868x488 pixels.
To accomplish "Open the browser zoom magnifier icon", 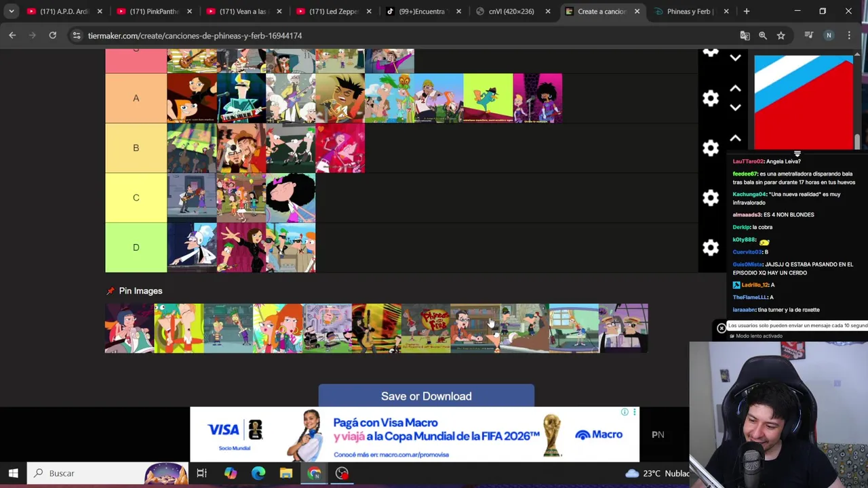I will [x=763, y=35].
